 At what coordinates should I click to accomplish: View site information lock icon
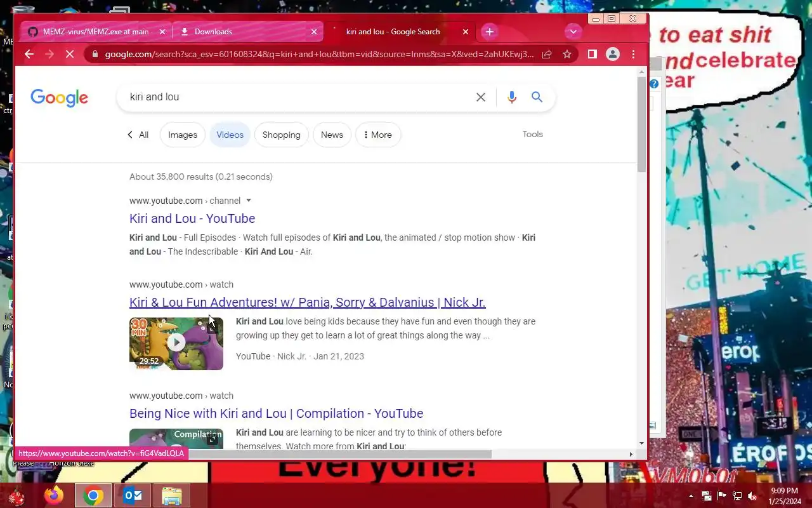(95, 55)
